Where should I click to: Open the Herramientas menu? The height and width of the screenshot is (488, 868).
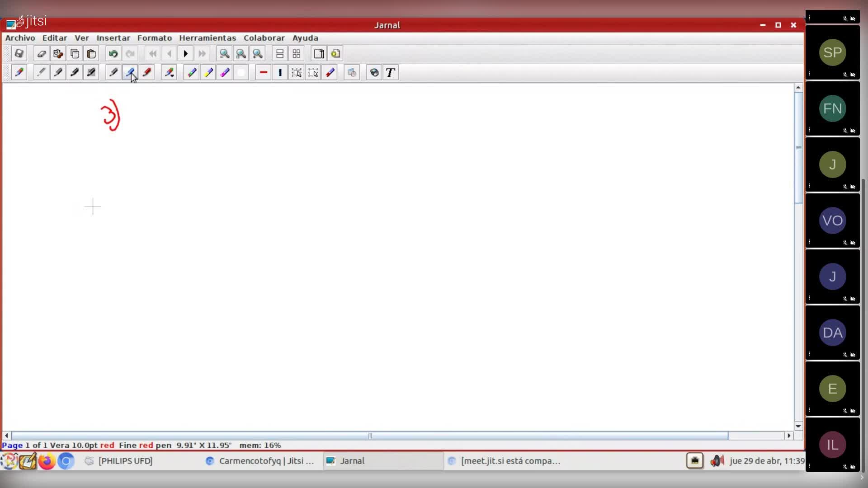(208, 38)
